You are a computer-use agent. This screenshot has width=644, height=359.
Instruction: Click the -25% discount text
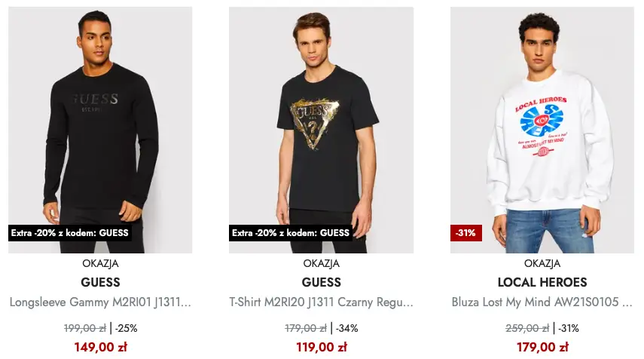pos(126,328)
